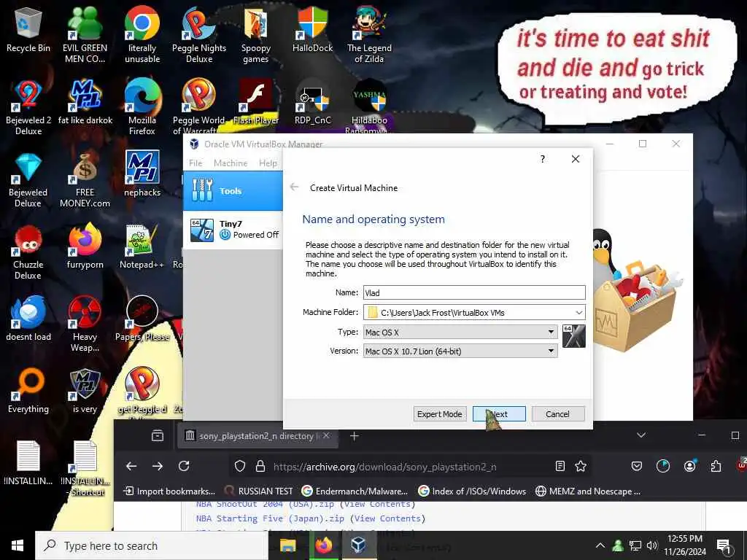Image resolution: width=747 pixels, height=560 pixels.
Task: Launch the Edge icon labeled Mozilla Firefox
Action: click(142, 106)
